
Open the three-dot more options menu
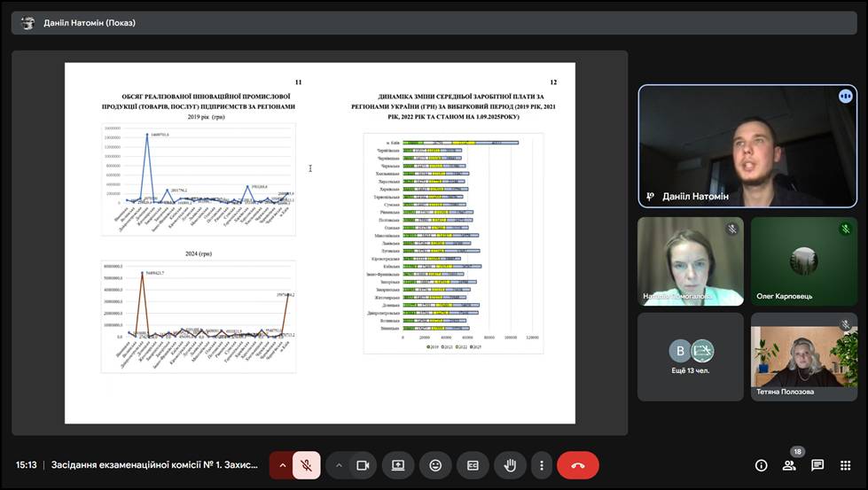pyautogui.click(x=541, y=465)
